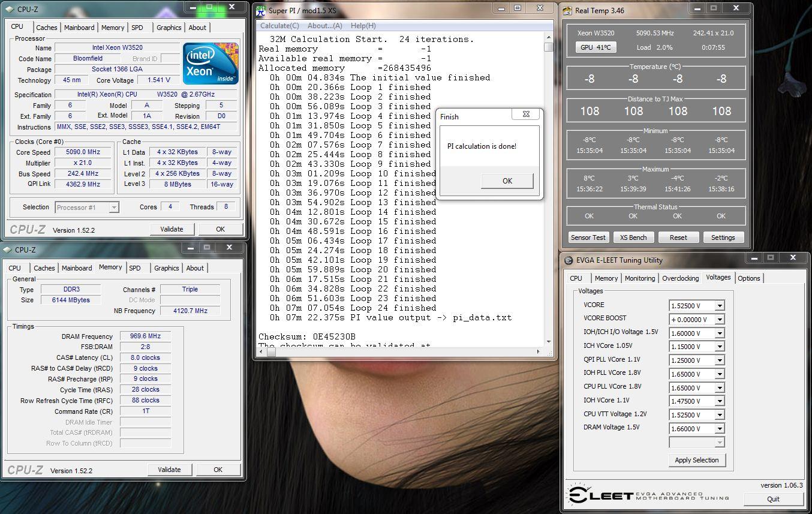Click the 'Checksum: 0E45230B' line in Super PI
This screenshot has height=514, width=812.
tap(307, 336)
